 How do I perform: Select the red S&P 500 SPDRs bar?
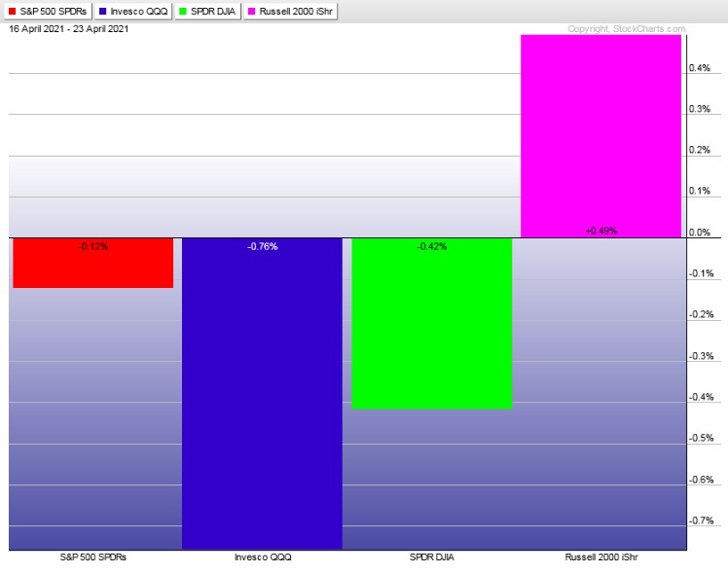[92, 263]
